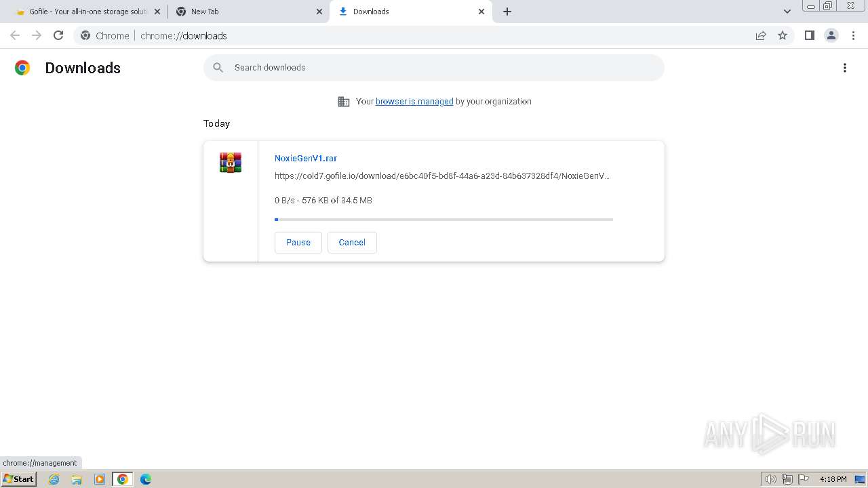Close the Gofile tab
This screenshot has height=488, width=868.
pos(157,12)
